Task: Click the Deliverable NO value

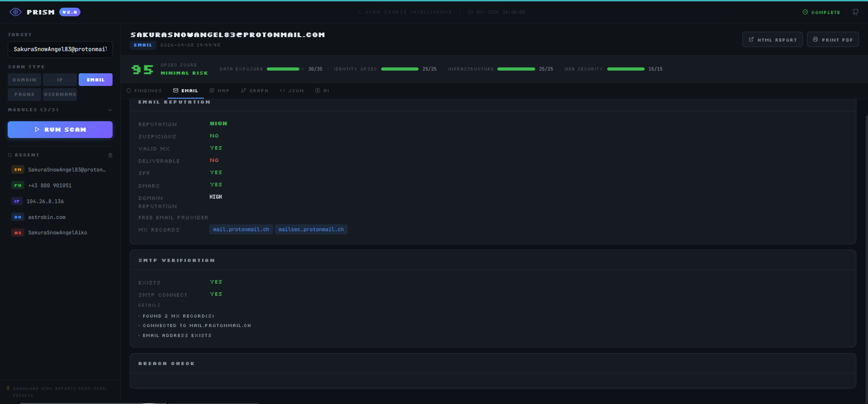Action: pos(214,160)
